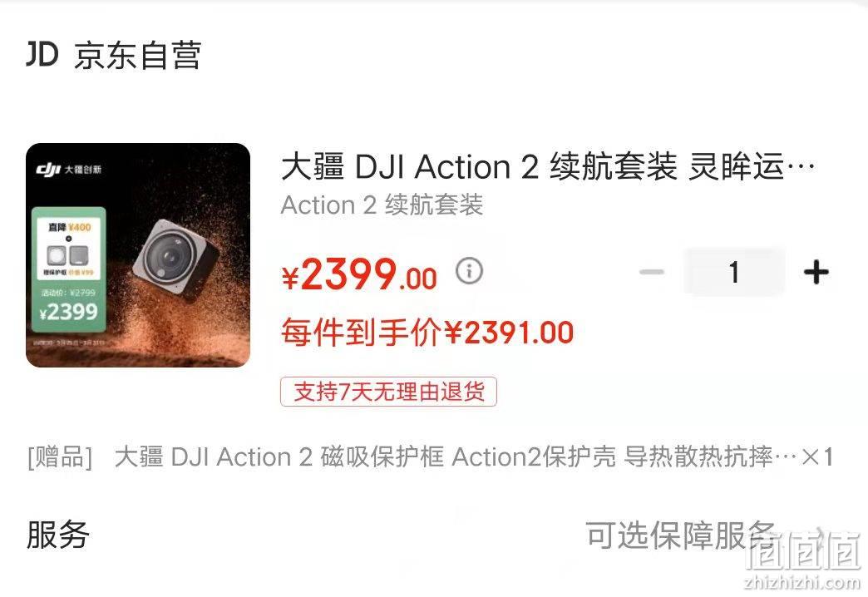
Task: Click the info icon beside the ¥2399.00 price
Action: (x=470, y=271)
